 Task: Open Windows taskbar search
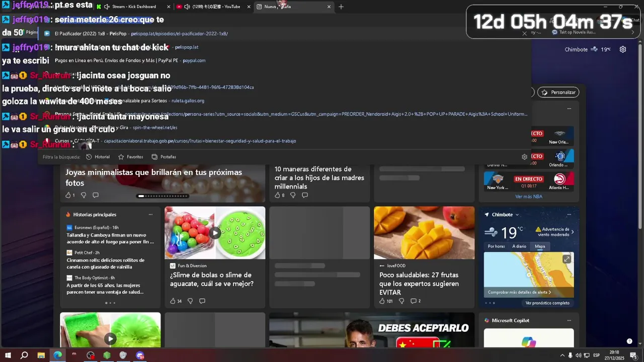pyautogui.click(x=24, y=355)
